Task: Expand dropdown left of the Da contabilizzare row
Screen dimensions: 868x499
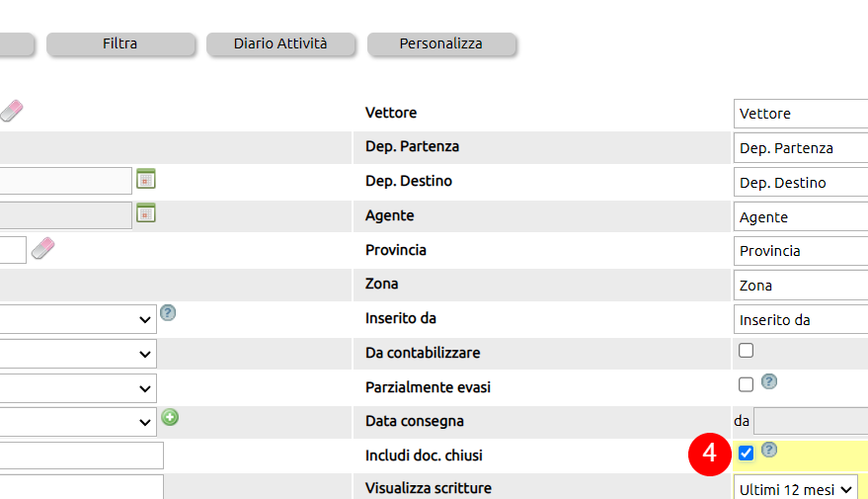Action: [x=77, y=354]
